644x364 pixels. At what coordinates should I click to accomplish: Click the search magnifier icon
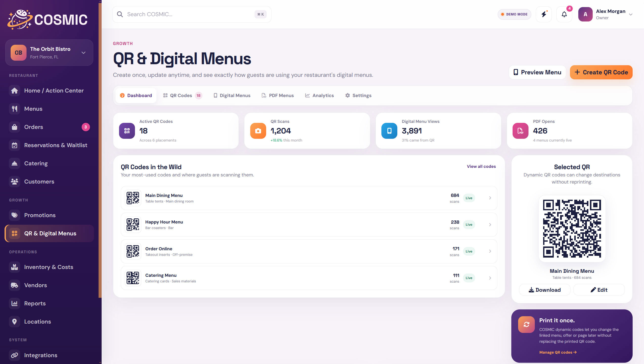(x=120, y=14)
